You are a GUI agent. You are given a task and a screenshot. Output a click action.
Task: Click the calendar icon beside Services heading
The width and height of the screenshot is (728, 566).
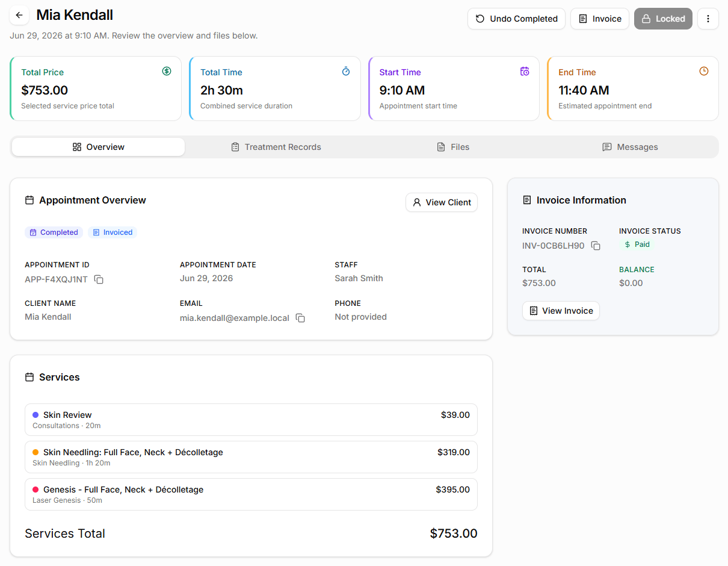pos(29,377)
